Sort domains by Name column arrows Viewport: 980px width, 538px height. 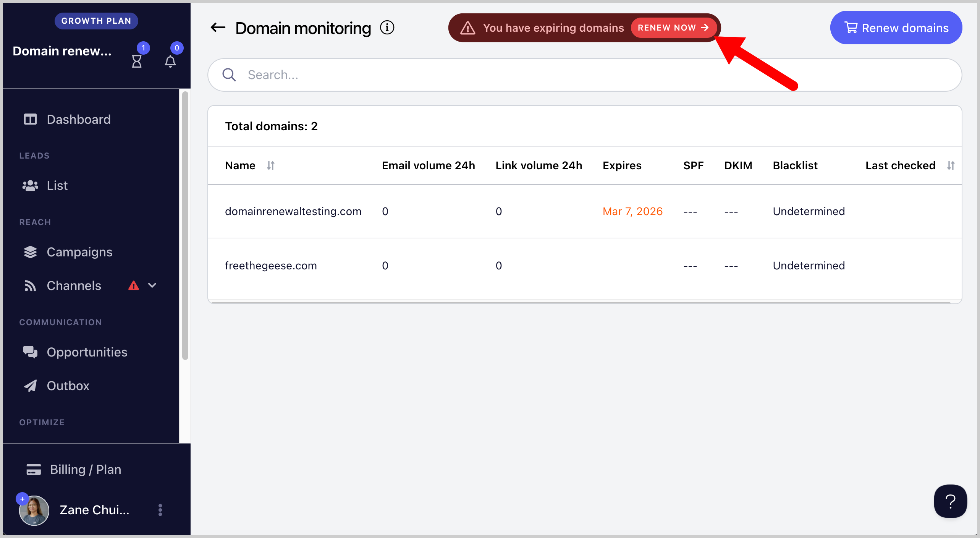[271, 165]
